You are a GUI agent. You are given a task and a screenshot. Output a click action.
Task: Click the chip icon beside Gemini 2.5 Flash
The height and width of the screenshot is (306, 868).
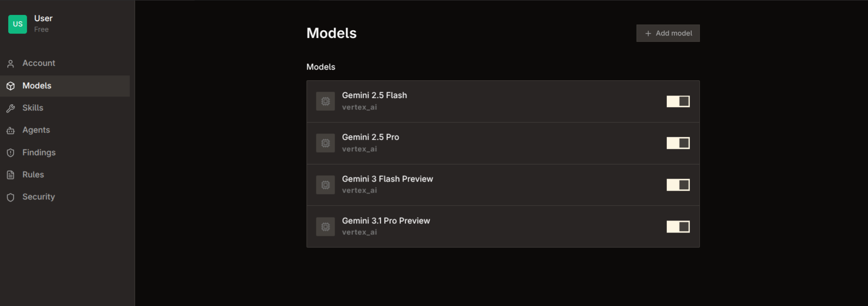[325, 101]
